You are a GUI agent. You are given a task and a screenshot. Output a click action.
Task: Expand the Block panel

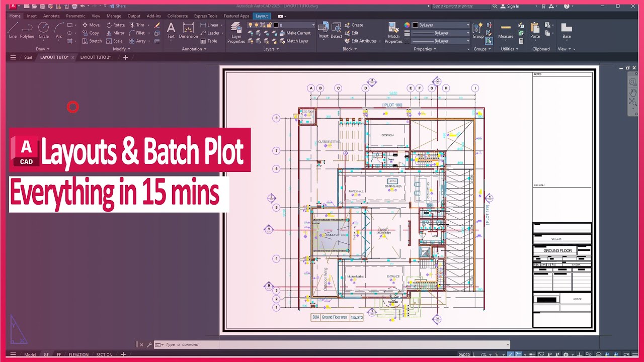pyautogui.click(x=350, y=49)
